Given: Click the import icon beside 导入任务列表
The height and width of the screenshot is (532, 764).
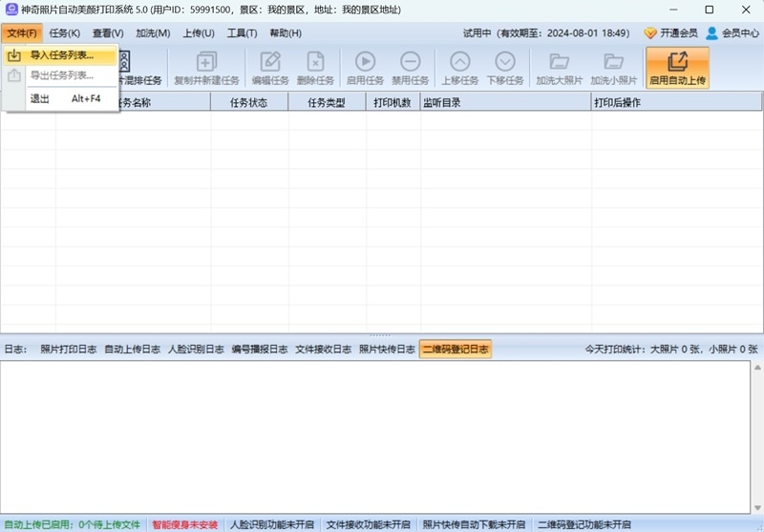Looking at the screenshot, I should [x=14, y=55].
